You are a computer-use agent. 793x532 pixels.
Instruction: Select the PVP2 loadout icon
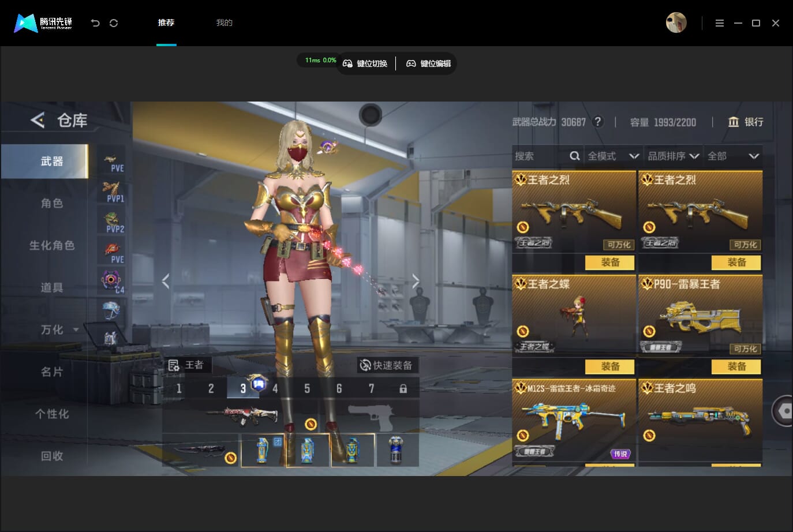pyautogui.click(x=111, y=222)
